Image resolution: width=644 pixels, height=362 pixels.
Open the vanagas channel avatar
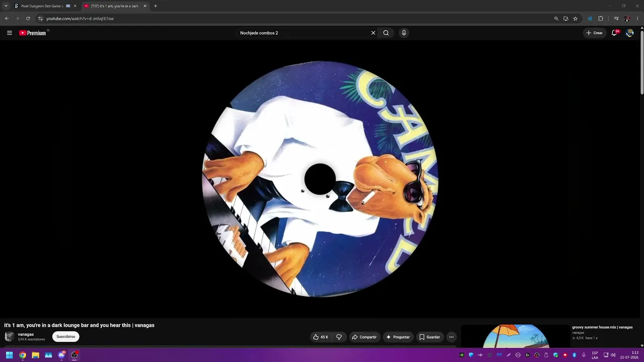coord(9,336)
